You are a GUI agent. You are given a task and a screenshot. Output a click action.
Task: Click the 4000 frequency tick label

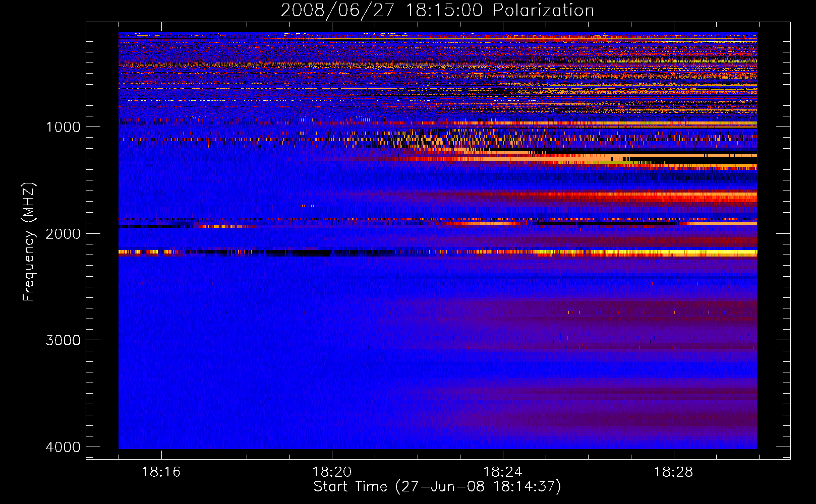(63, 447)
